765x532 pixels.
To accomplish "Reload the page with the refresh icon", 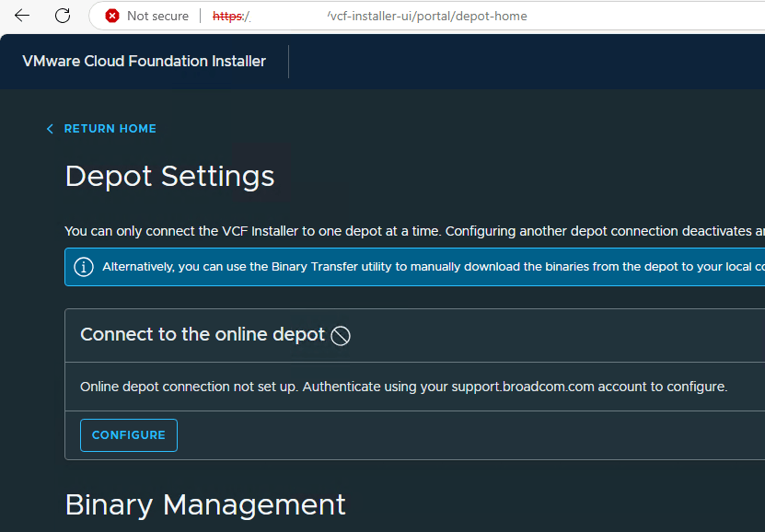I will (x=63, y=16).
